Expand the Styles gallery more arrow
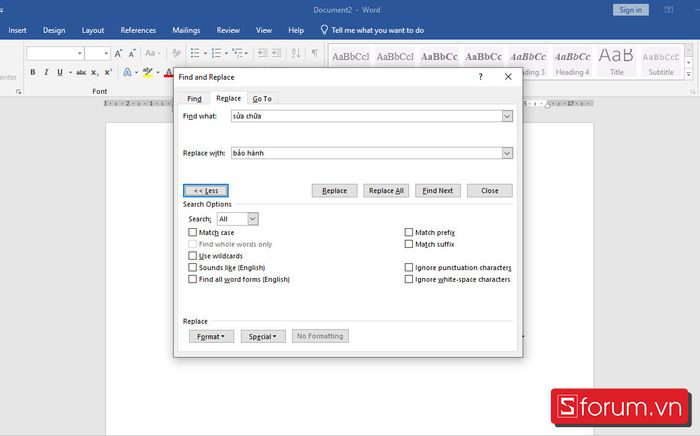Viewport: 700px width, 436px height. click(689, 74)
